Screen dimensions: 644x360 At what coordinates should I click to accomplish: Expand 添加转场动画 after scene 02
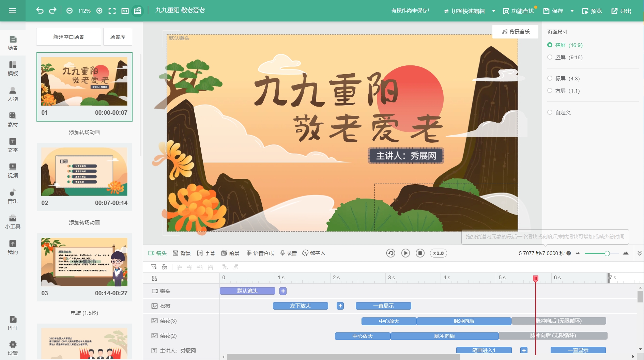coord(84,222)
